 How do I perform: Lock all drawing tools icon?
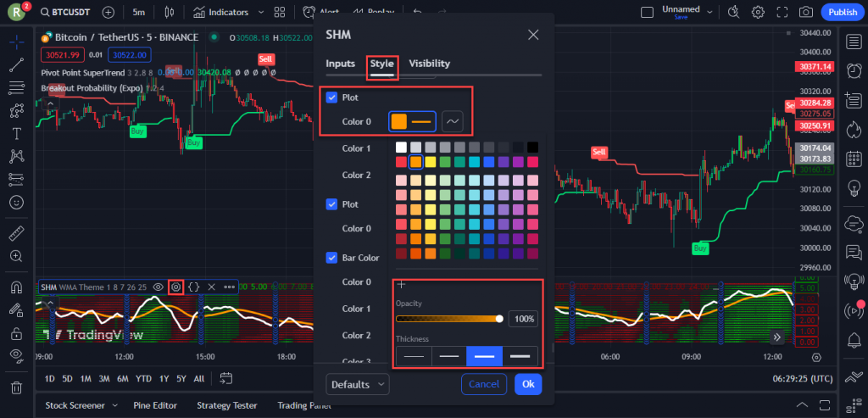coord(17,333)
